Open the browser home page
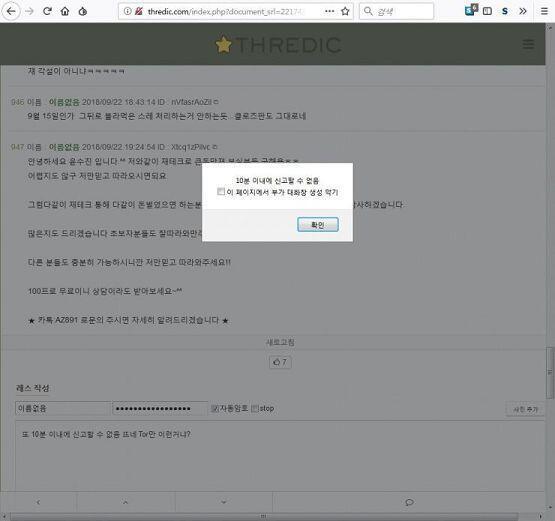Image resolution: width=555 pixels, height=521 pixels. tap(65, 11)
